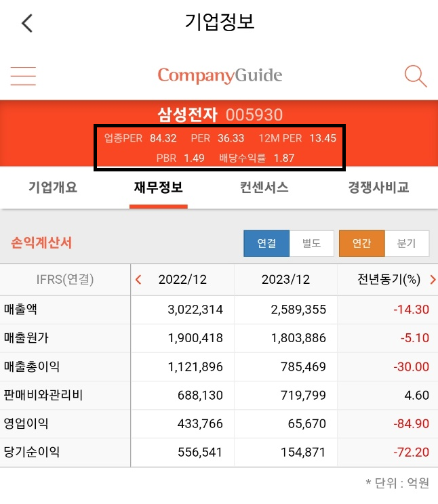Click the PER value 36.33
438x504 pixels.
click(x=231, y=138)
